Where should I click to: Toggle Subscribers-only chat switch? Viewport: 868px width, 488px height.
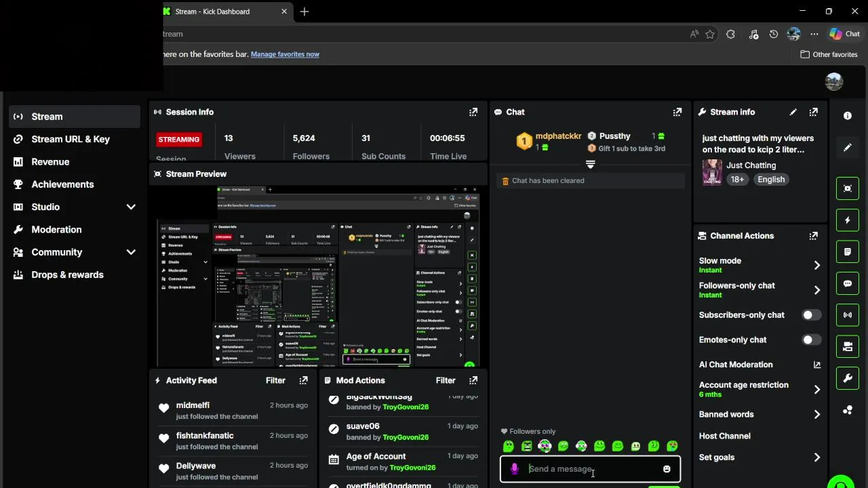pos(811,315)
